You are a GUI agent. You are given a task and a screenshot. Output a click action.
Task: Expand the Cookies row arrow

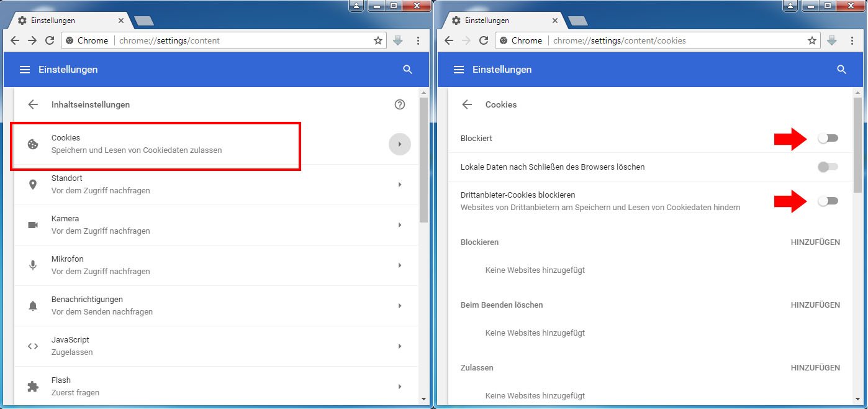tap(400, 144)
